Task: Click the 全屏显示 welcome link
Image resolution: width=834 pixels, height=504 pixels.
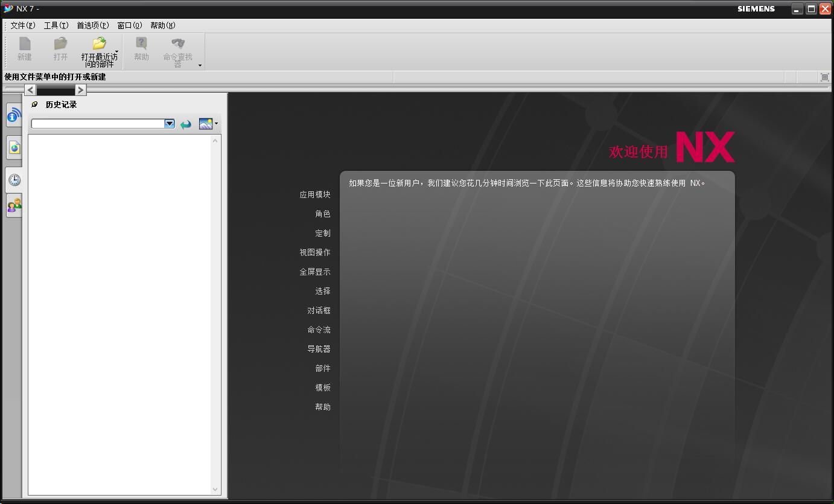Action: pyautogui.click(x=315, y=272)
